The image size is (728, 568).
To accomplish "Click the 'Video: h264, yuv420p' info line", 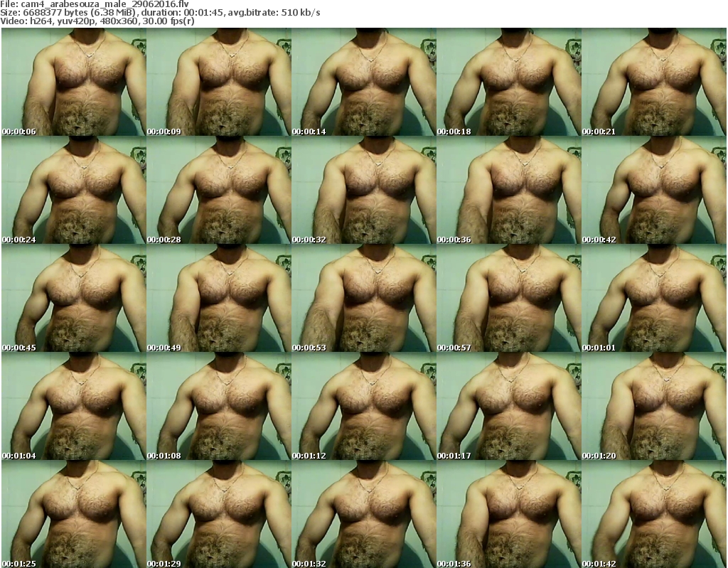I will 97,21.
